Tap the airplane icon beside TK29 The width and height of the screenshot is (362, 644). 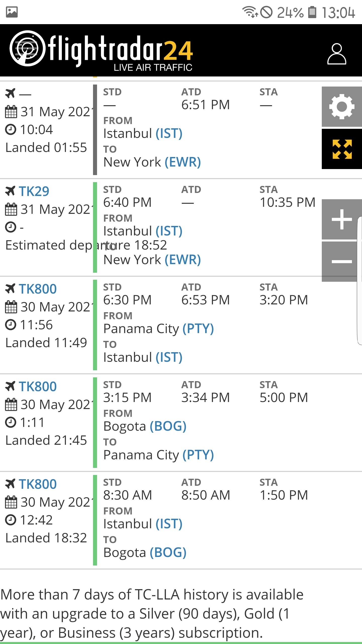click(10, 191)
